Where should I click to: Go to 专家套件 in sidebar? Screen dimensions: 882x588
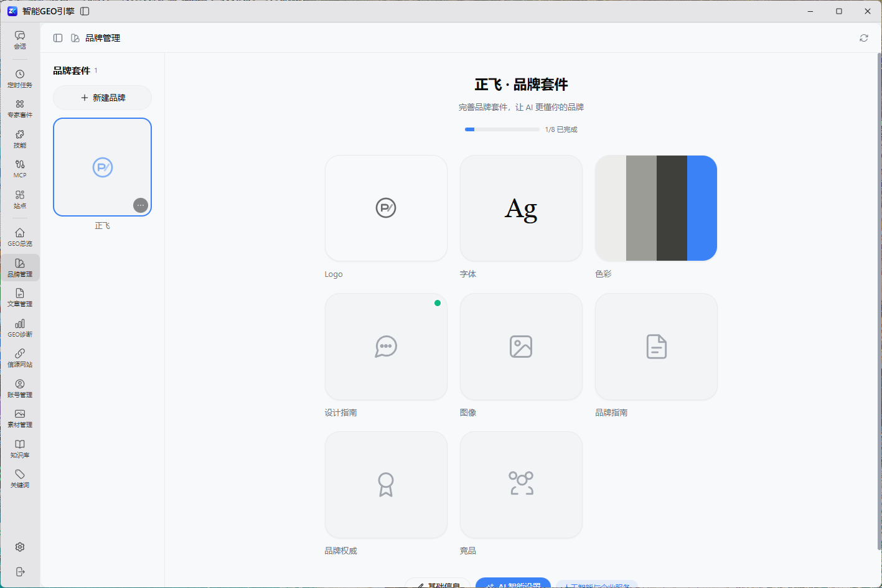pyautogui.click(x=20, y=108)
